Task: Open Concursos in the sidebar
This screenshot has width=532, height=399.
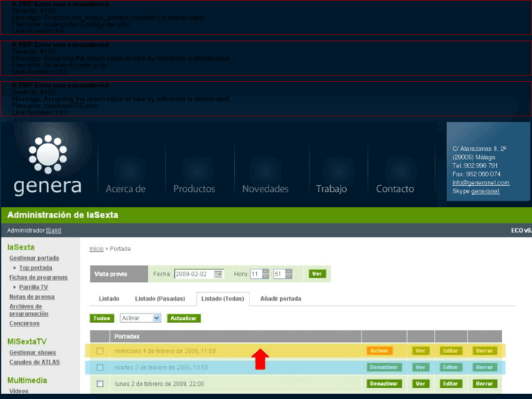Action: 24,324
